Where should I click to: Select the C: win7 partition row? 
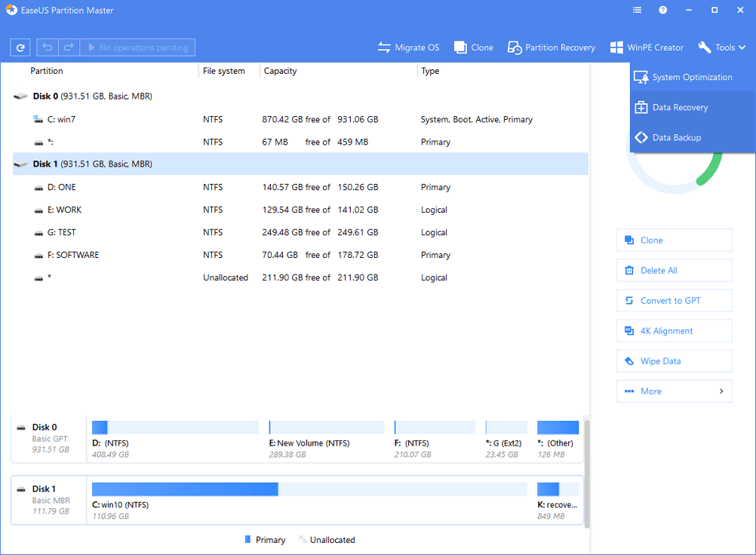pyautogui.click(x=300, y=119)
